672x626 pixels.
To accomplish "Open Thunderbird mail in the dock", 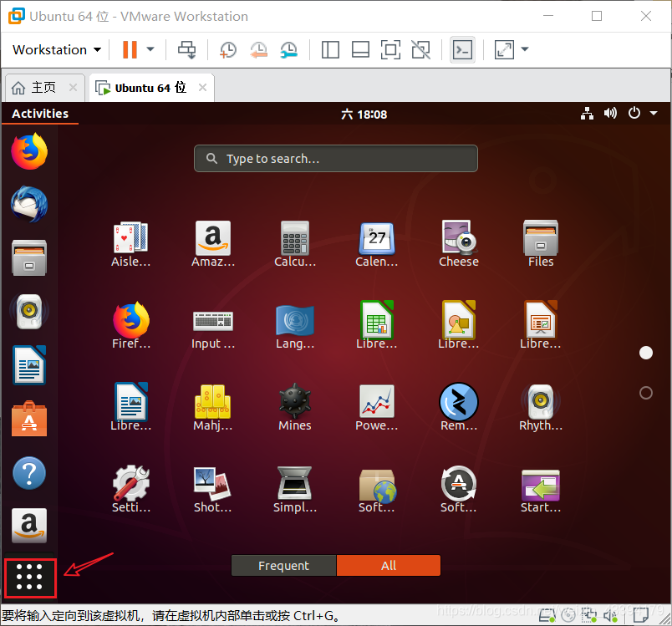I will tap(29, 205).
